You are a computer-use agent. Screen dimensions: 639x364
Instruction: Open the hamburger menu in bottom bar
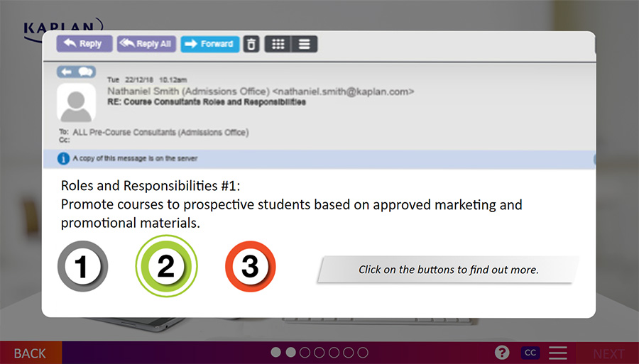[558, 353]
